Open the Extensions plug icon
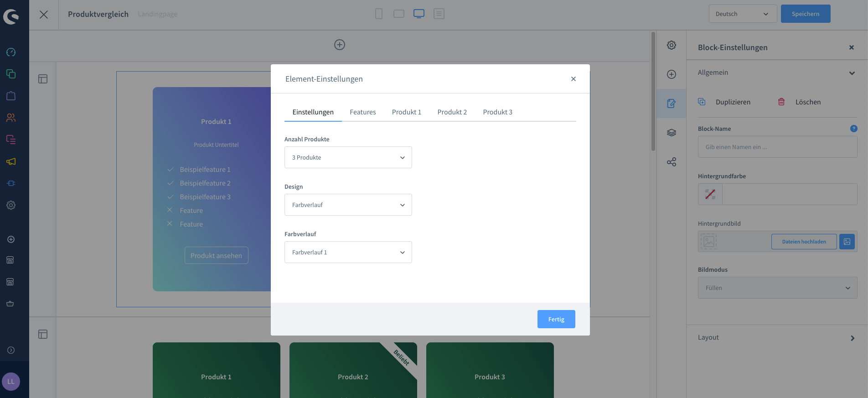This screenshot has width=868, height=398. pos(11,183)
